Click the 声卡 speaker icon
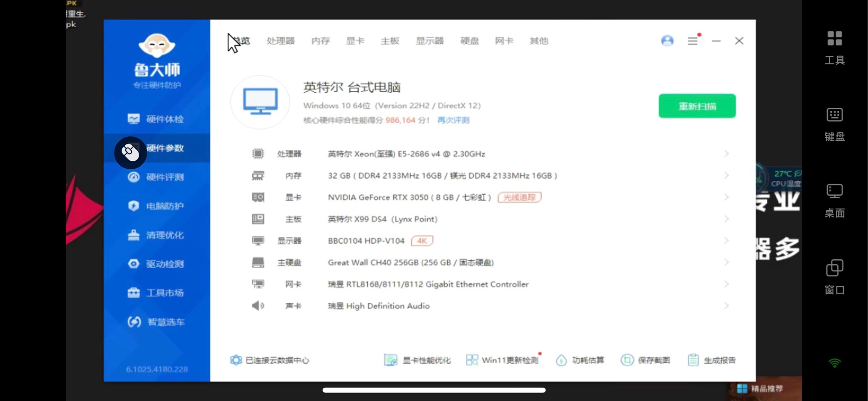This screenshot has height=401, width=868. point(258,306)
